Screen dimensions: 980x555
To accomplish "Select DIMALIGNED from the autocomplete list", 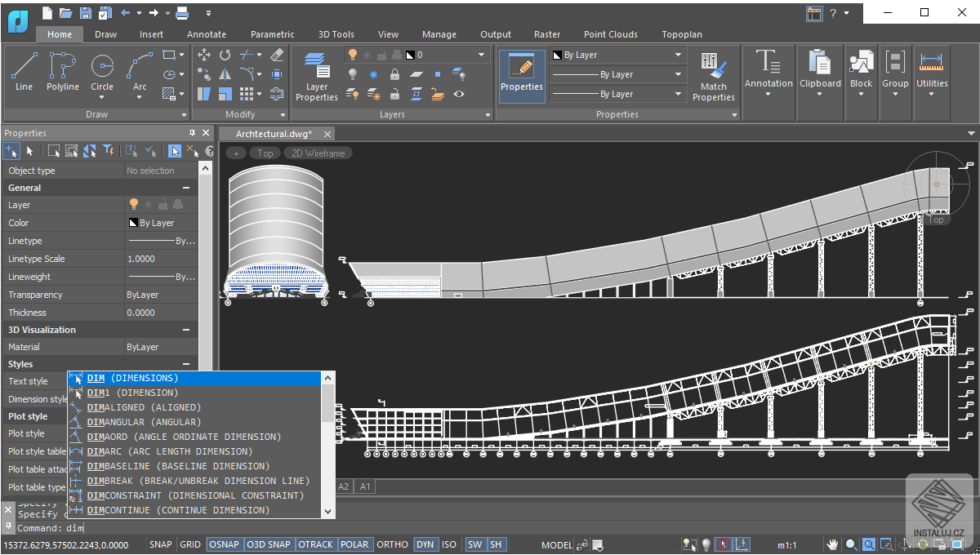I will point(144,407).
